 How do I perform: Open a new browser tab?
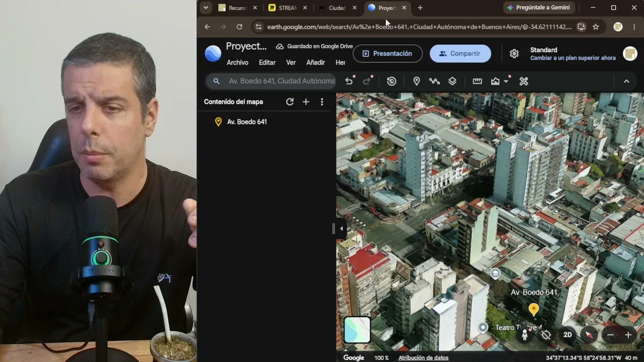pos(420,8)
